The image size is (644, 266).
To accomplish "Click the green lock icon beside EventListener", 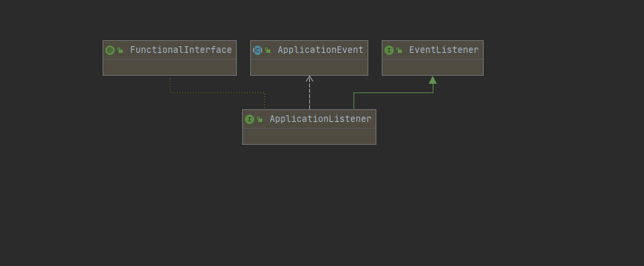I will pyautogui.click(x=399, y=50).
